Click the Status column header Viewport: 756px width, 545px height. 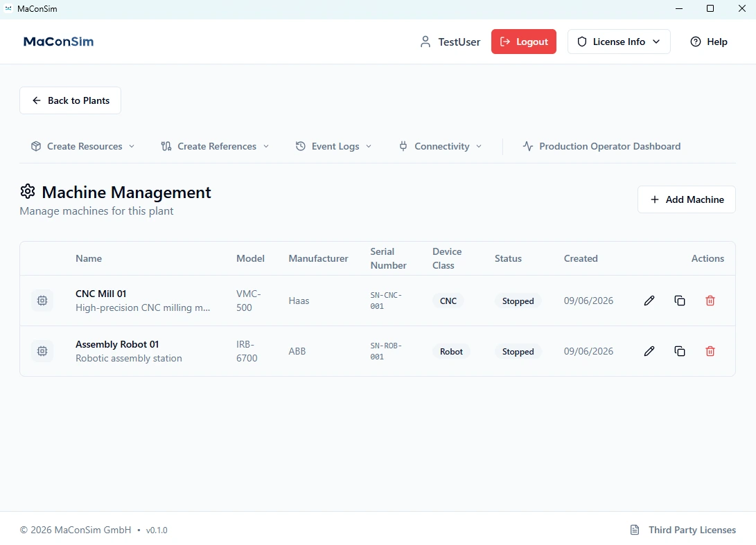point(508,258)
